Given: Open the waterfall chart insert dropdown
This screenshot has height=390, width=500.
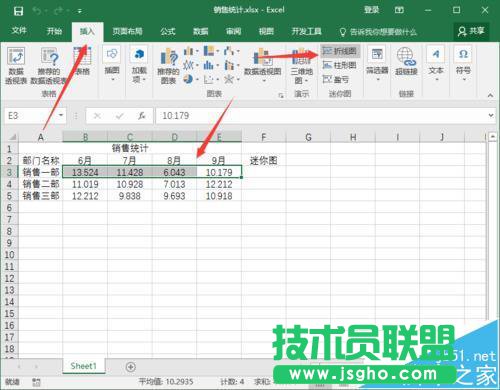Looking at the screenshot, I should (232, 51).
